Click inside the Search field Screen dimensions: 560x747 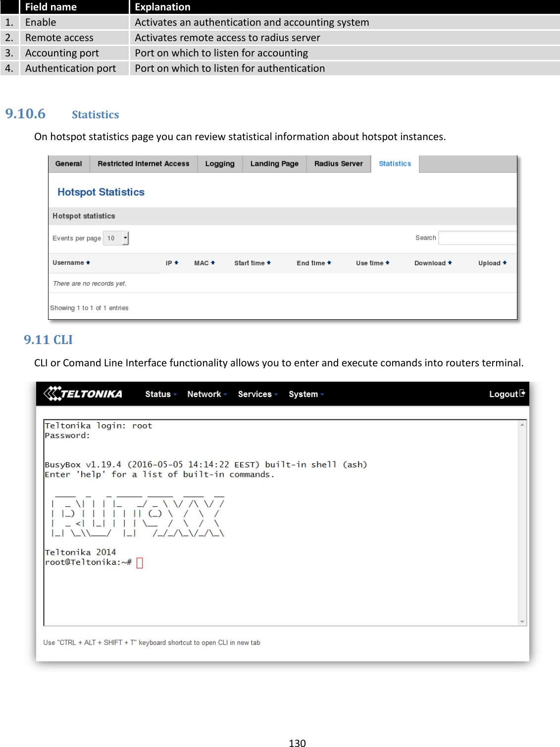click(478, 238)
